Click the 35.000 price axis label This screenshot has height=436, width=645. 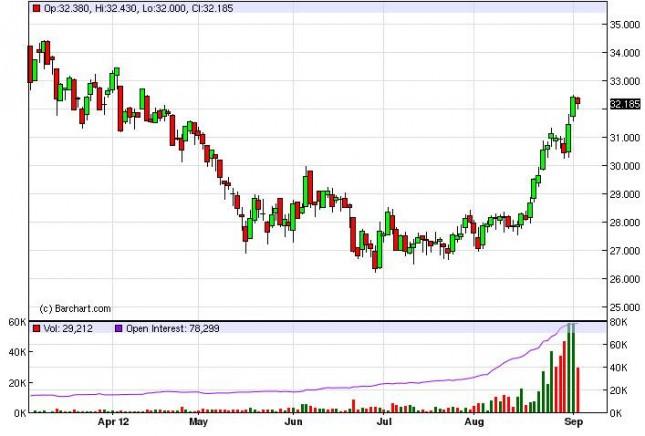pyautogui.click(x=624, y=25)
